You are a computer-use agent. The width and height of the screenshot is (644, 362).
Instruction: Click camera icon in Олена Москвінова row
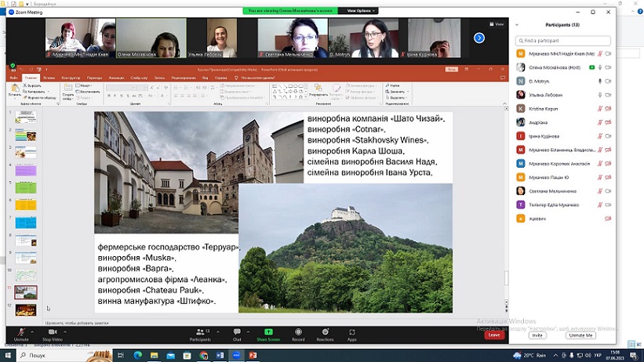click(x=608, y=67)
